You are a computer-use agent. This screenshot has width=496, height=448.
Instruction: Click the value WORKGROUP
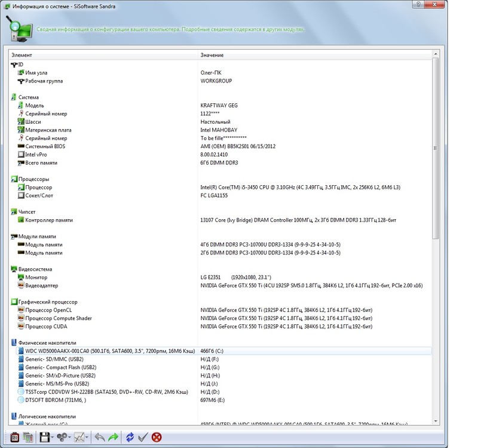coord(216,81)
